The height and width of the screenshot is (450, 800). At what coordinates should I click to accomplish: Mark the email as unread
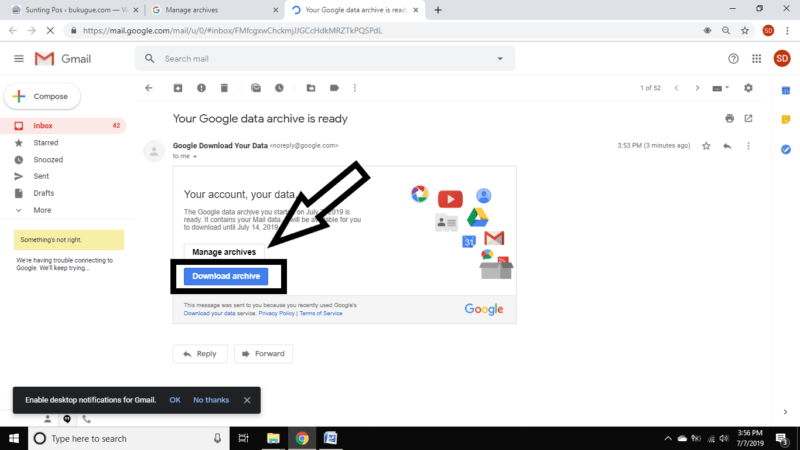point(256,88)
